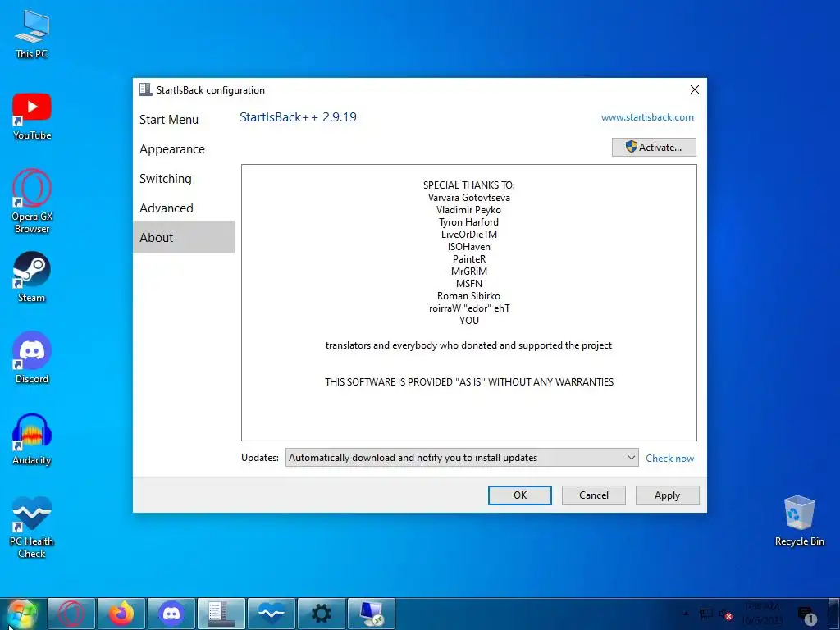Open Opera GX from the taskbar
Viewport: 840px width, 630px height.
click(71, 614)
